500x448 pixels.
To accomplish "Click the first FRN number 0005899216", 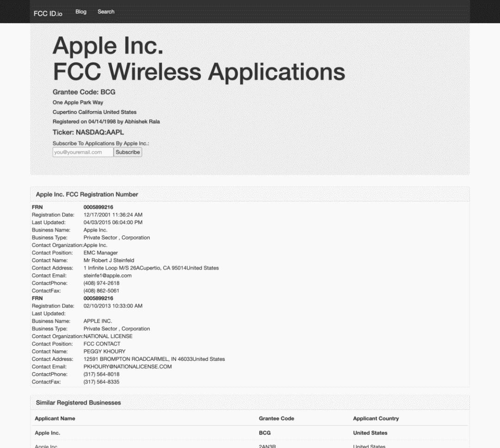I will tap(98, 207).
